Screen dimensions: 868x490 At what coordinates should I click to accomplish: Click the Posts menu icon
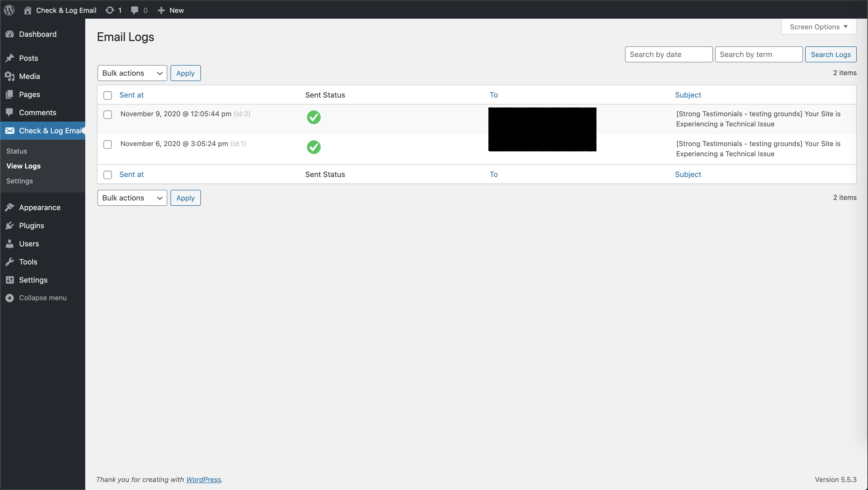pos(9,58)
